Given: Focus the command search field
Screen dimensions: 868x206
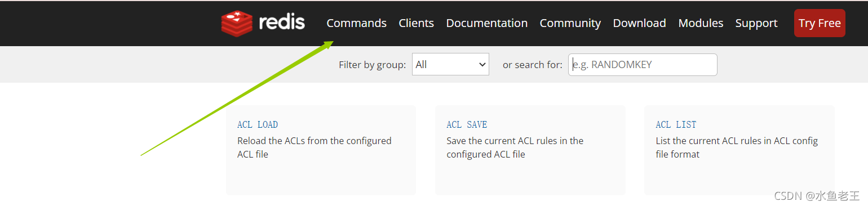Looking at the screenshot, I should pyautogui.click(x=643, y=64).
